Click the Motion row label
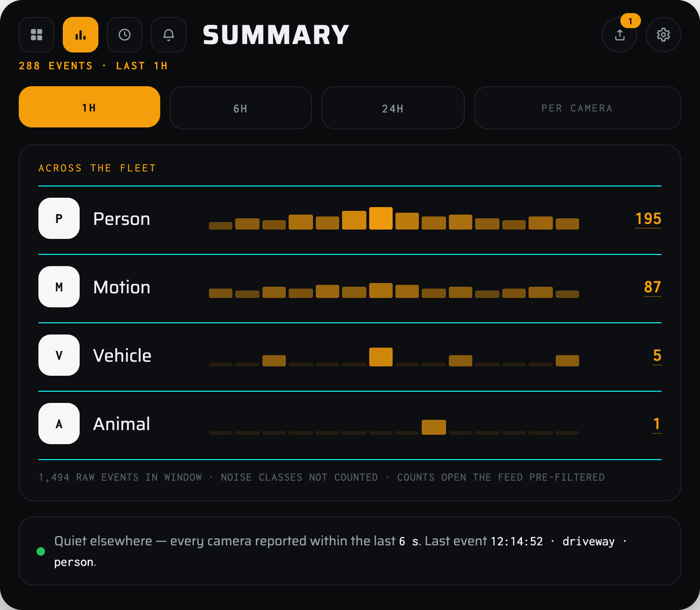The height and width of the screenshot is (610, 700). click(x=122, y=287)
